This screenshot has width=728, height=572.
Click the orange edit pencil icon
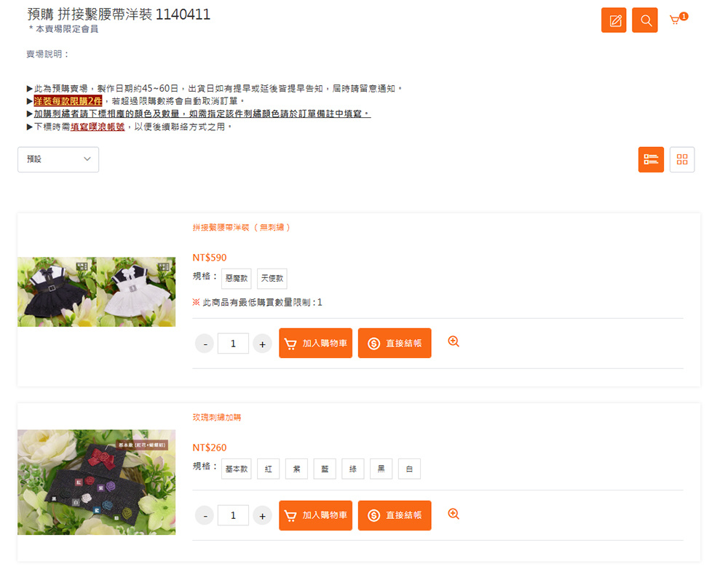tap(613, 20)
